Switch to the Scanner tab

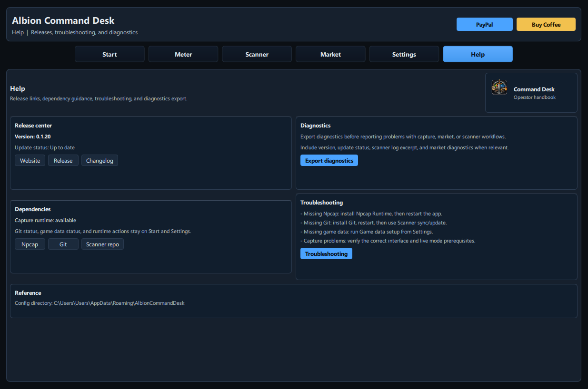257,54
